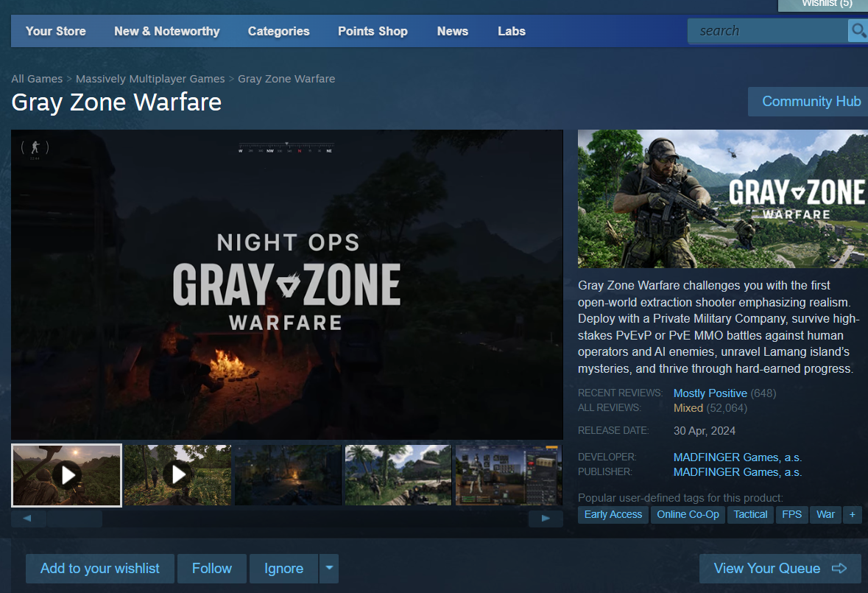This screenshot has width=868, height=593.
Task: Open the dropdown arrow next to Ignore
Action: pos(329,568)
